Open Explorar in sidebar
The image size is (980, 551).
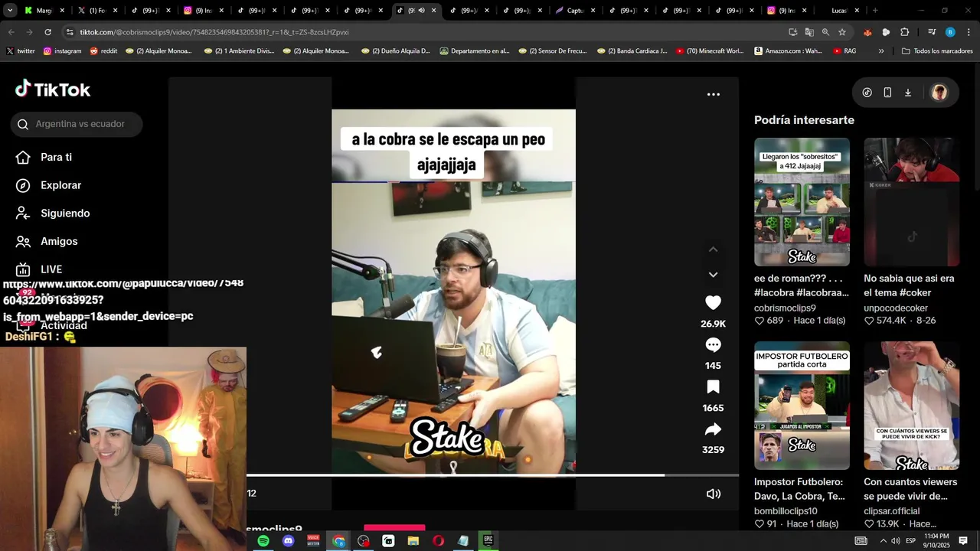(x=60, y=185)
